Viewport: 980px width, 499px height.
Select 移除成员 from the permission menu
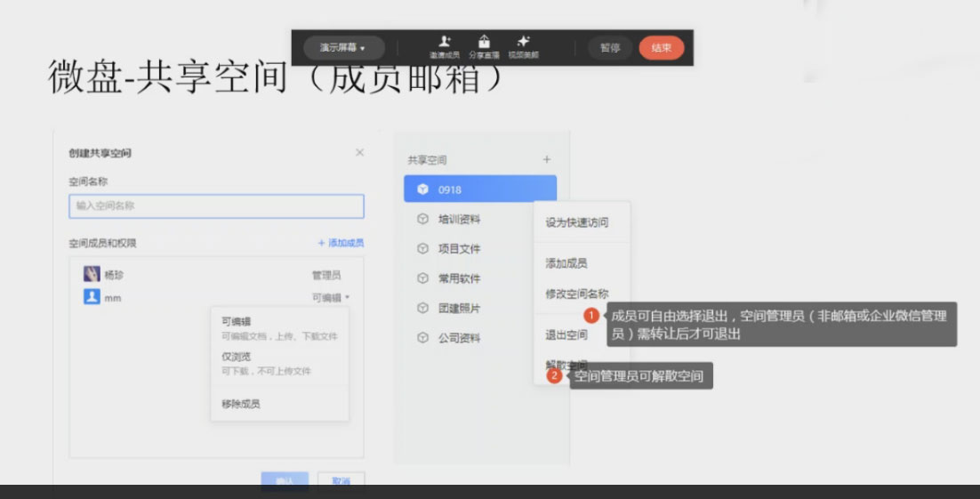pyautogui.click(x=241, y=404)
